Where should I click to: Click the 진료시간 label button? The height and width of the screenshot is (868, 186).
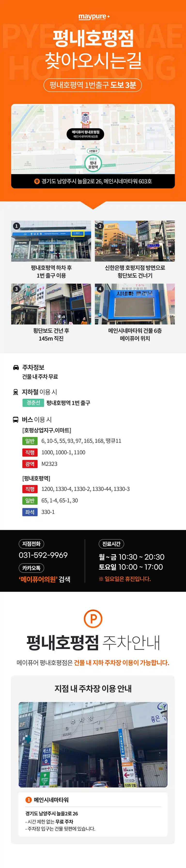(x=111, y=544)
